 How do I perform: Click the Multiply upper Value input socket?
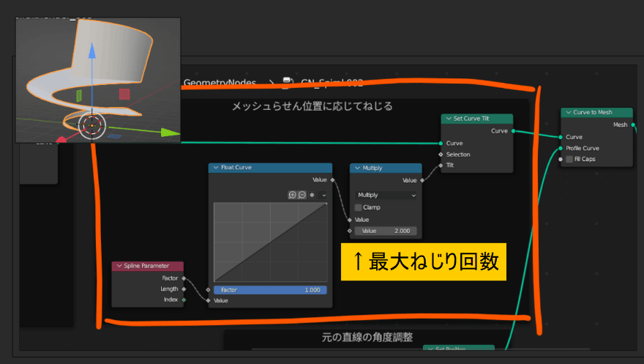[350, 220]
